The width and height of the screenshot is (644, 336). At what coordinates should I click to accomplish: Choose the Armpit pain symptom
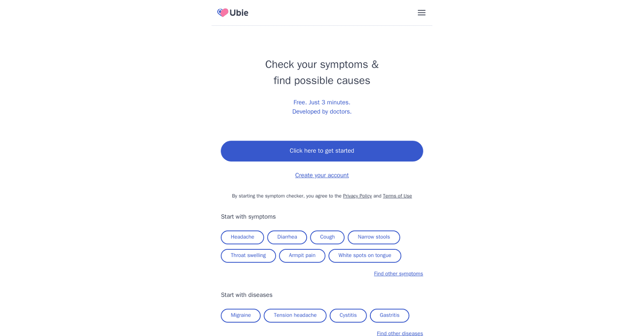point(302,255)
